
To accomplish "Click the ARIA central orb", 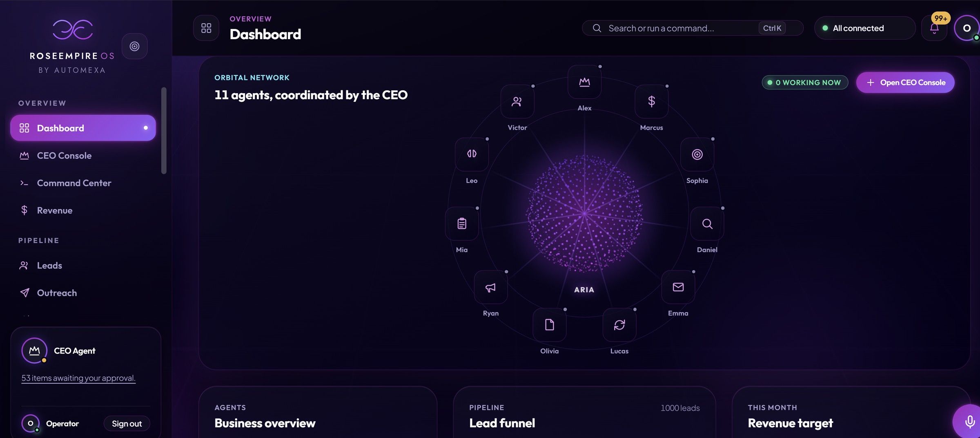I will coord(584,213).
